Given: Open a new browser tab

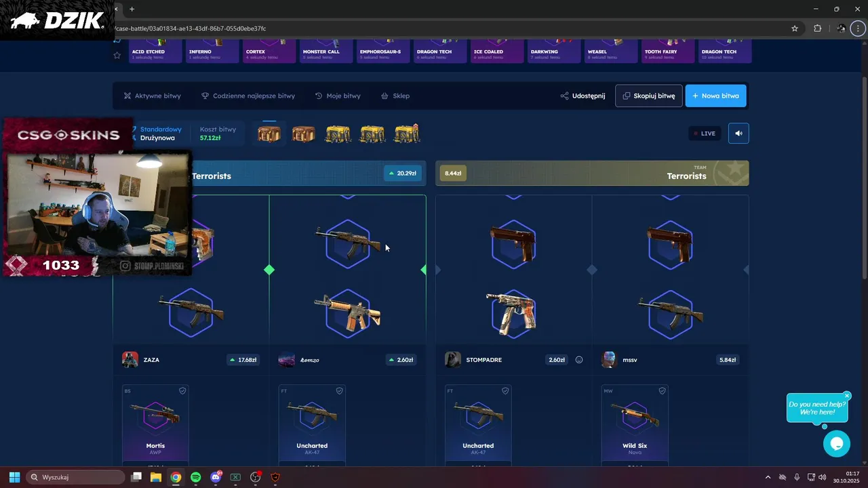Looking at the screenshot, I should coord(132,9).
